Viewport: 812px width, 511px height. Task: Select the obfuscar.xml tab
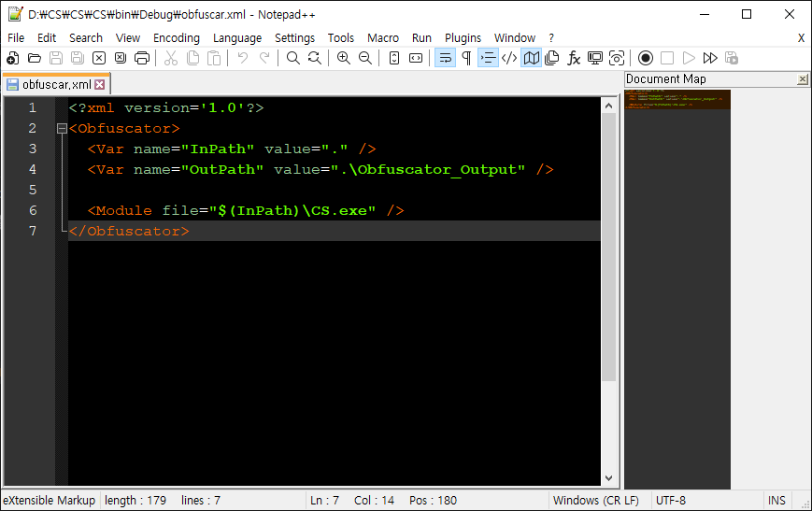pyautogui.click(x=56, y=84)
